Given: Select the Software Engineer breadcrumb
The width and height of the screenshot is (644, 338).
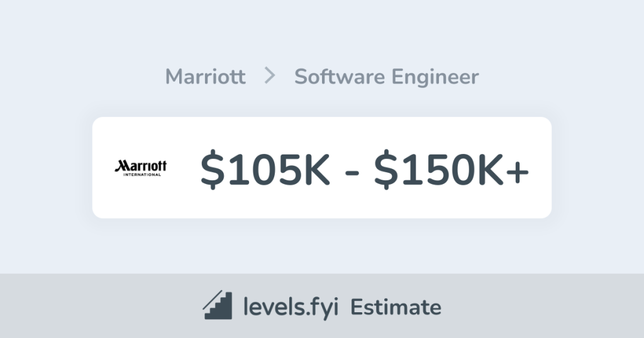Looking at the screenshot, I should pyautogui.click(x=386, y=77).
